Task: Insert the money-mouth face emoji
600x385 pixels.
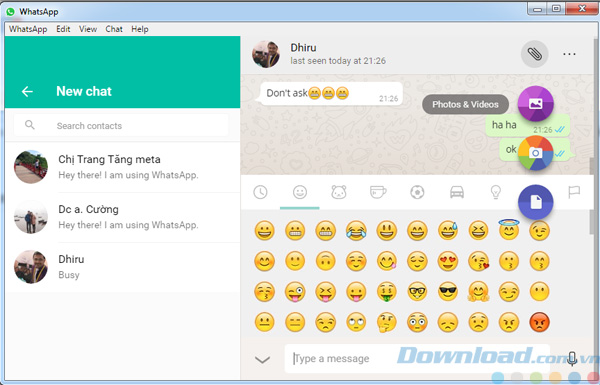Action: tap(386, 292)
